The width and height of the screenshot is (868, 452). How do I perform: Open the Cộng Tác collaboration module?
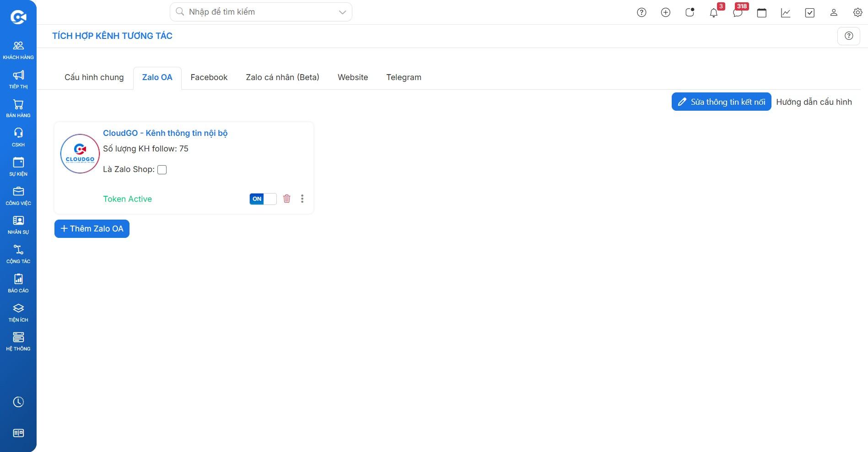click(18, 254)
